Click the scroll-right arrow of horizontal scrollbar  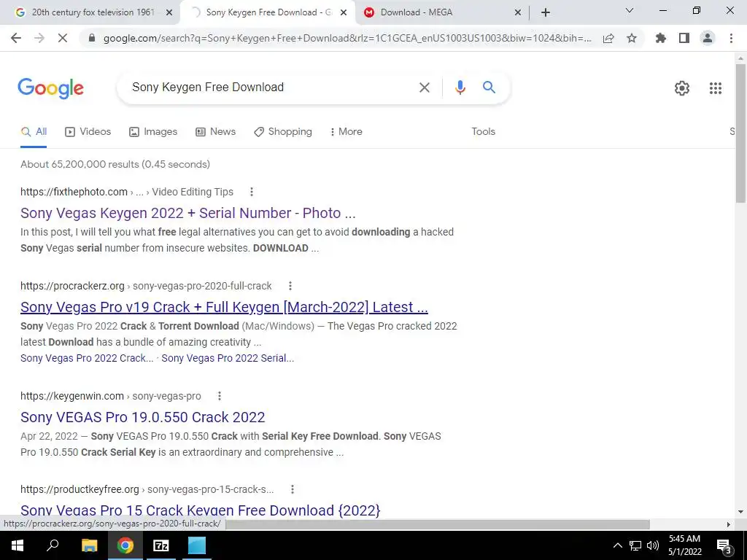[729, 524]
